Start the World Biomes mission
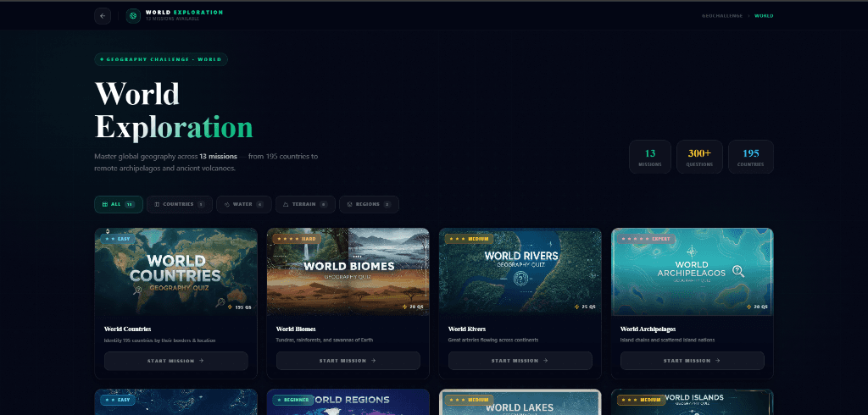The width and height of the screenshot is (868, 415). (348, 361)
